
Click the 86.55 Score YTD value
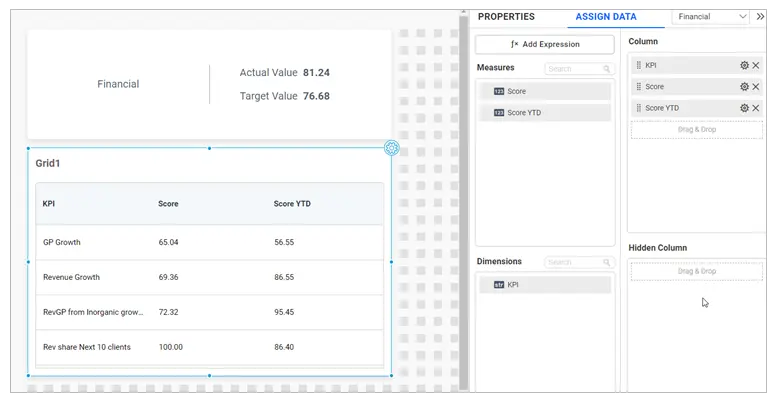(284, 277)
